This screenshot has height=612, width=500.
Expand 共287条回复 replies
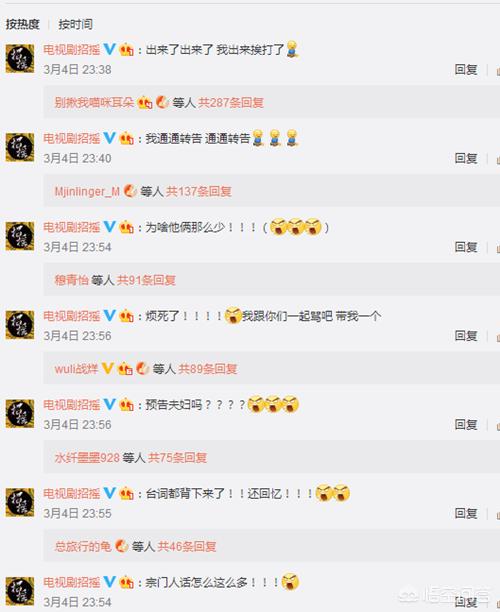(x=231, y=103)
